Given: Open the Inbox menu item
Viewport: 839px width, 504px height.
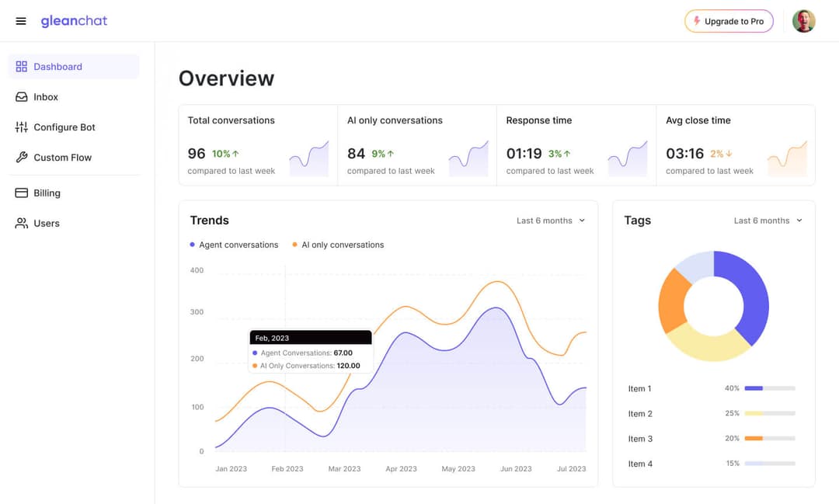Looking at the screenshot, I should 46,97.
